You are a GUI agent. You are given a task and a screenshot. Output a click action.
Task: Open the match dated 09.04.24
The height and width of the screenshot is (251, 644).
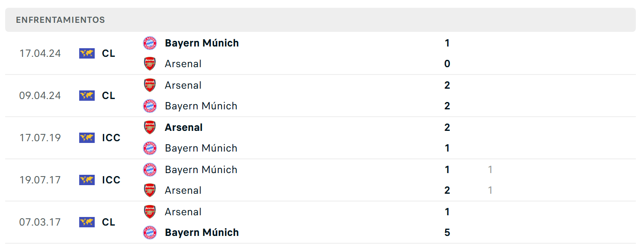pyautogui.click(x=320, y=96)
